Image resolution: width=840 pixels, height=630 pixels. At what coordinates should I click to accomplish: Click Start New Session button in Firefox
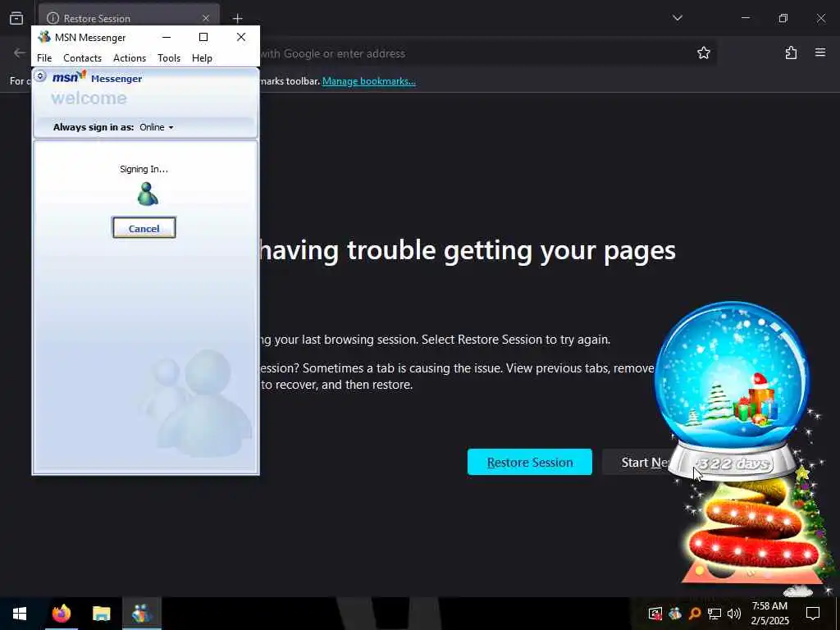pos(636,462)
